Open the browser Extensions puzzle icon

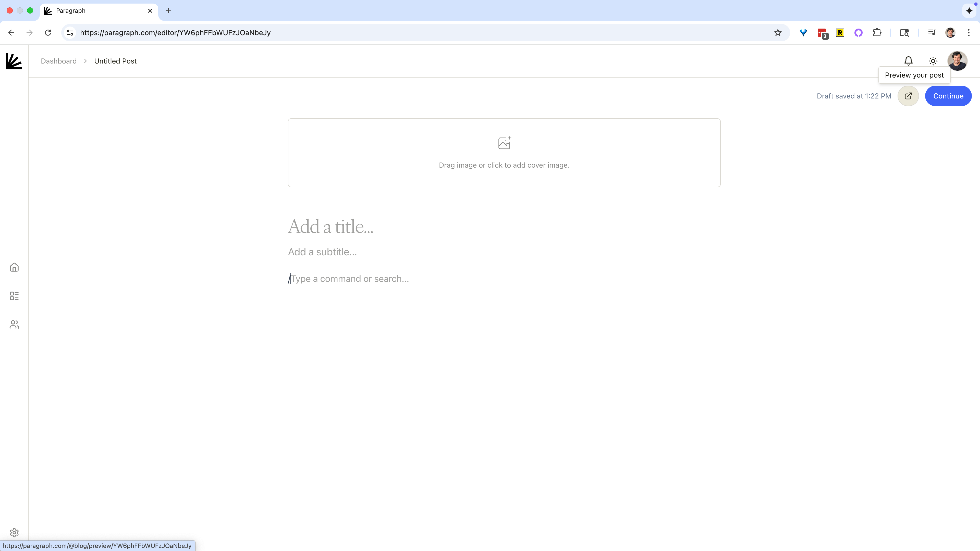coord(877,33)
